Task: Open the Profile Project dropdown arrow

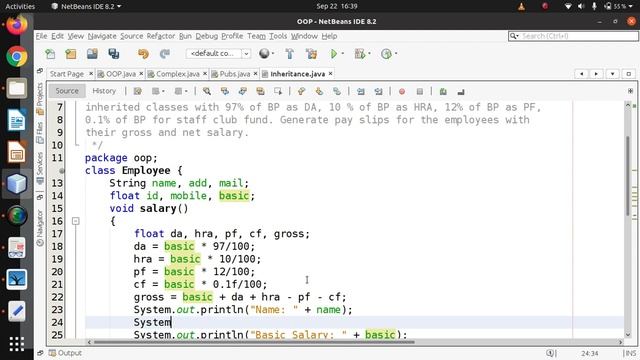Action: (396, 53)
